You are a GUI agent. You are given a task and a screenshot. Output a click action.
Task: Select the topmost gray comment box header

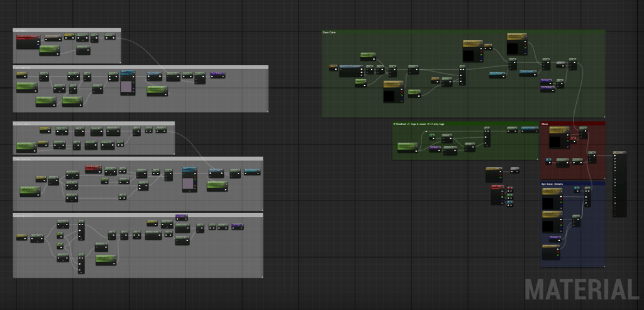pyautogui.click(x=67, y=30)
